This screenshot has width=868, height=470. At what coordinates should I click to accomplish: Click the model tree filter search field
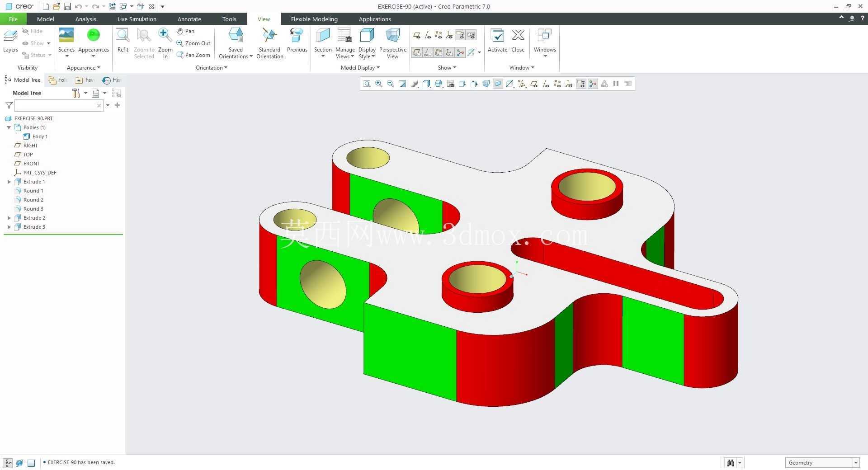59,105
